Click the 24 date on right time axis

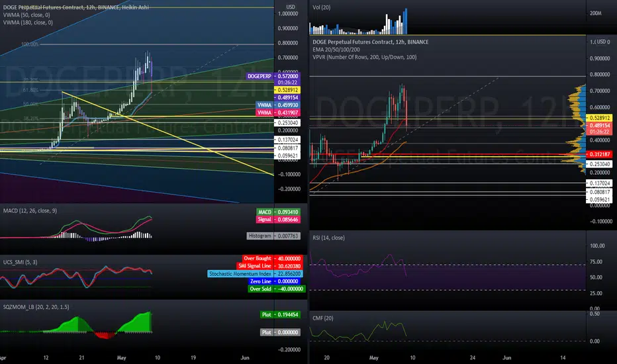472,357
